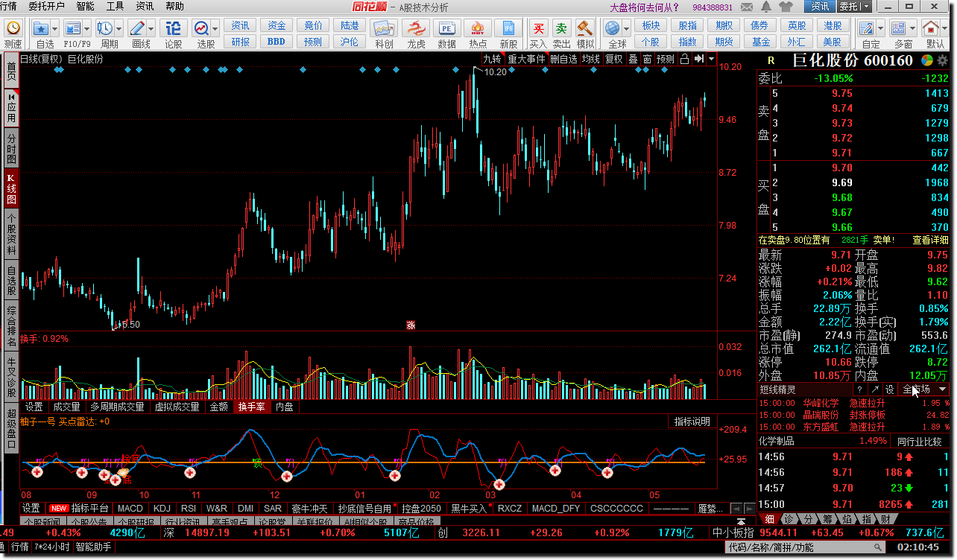Image resolution: width=957 pixels, height=560 pixels.
Task: Click the BBD toolbar button
Action: [276, 42]
